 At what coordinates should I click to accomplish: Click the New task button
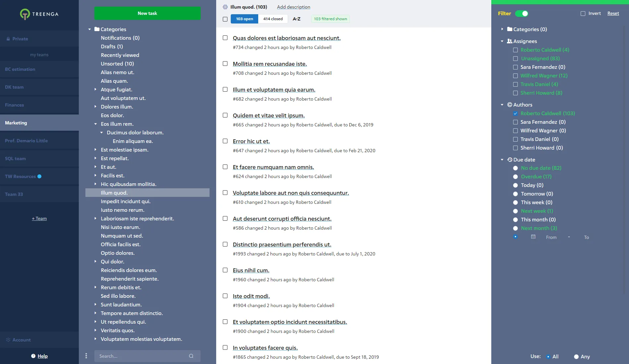point(147,13)
